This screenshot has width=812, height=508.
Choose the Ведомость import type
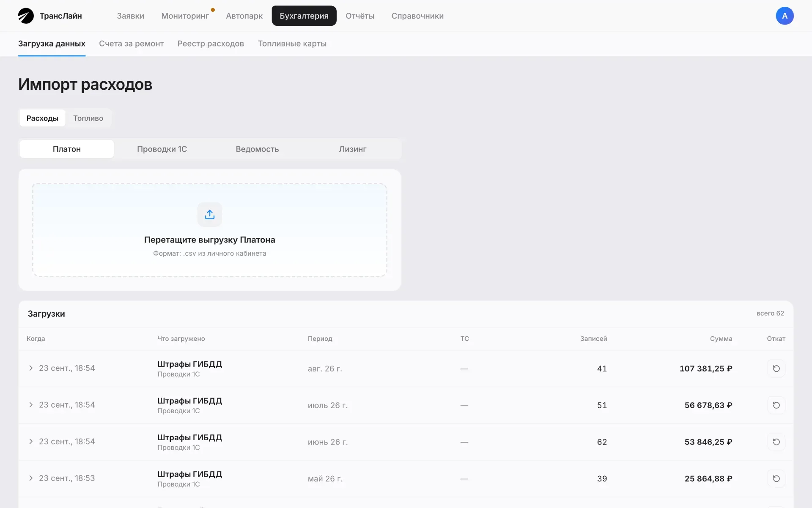click(x=257, y=149)
